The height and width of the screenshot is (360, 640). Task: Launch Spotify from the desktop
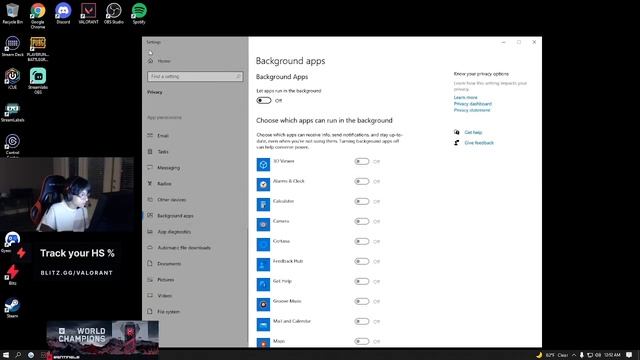139,13
